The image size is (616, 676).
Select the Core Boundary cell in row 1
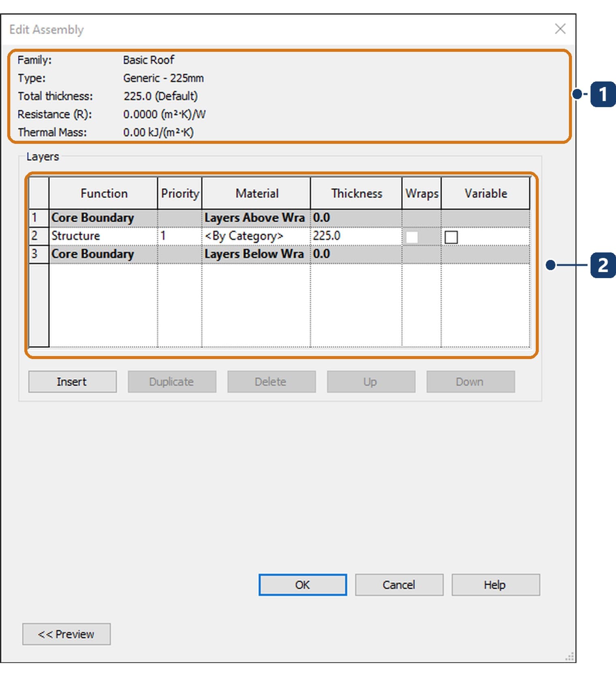(103, 218)
